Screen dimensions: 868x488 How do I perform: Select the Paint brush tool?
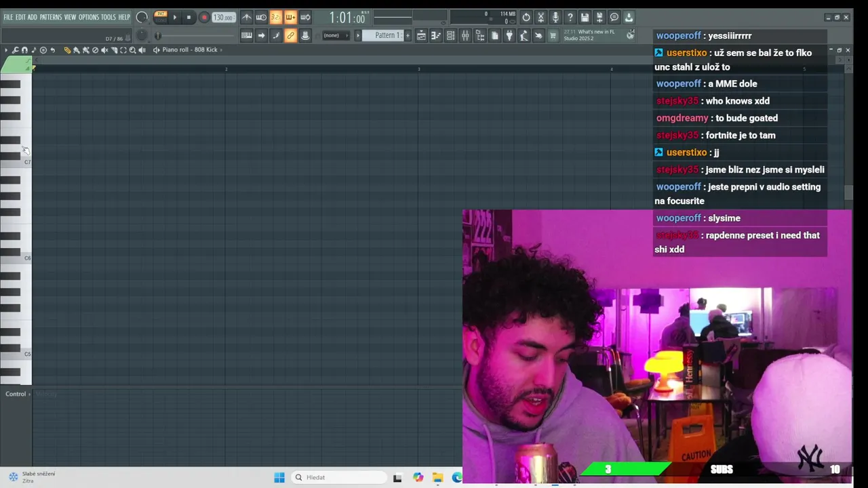pos(76,49)
